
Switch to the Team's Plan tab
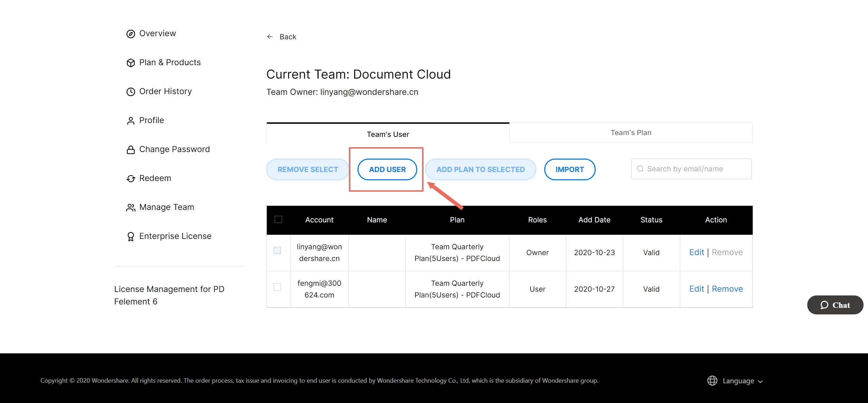point(631,132)
